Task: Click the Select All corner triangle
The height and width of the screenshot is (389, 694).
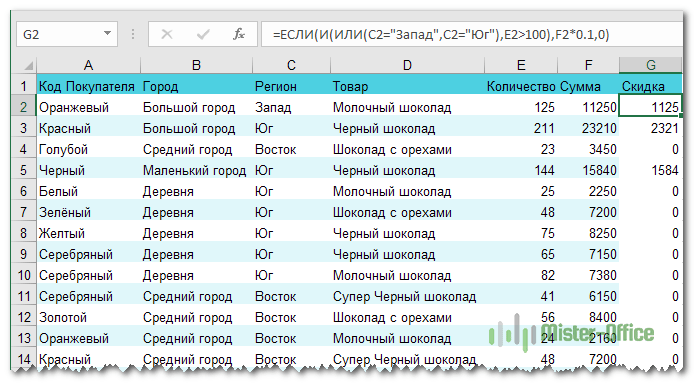Action: point(28,66)
